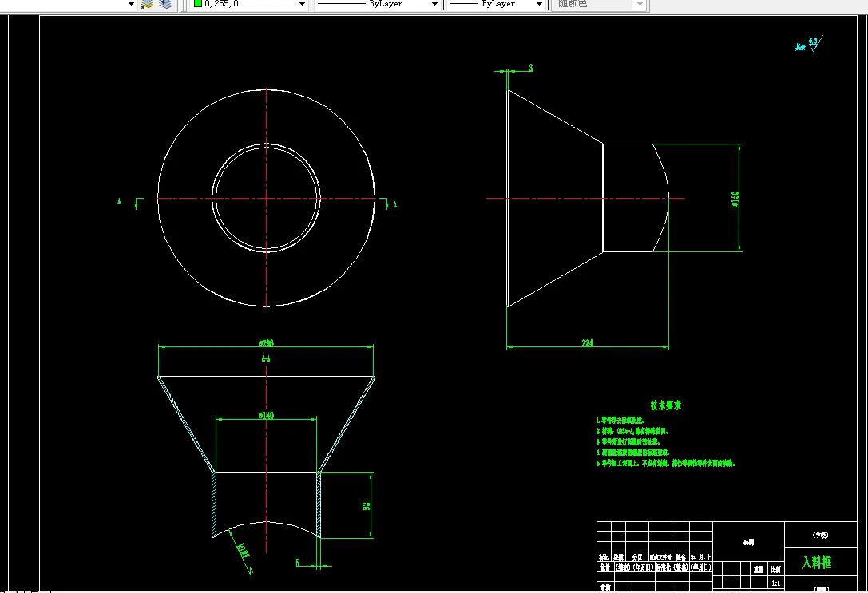Select the 5 wall thickness dimension text
The width and height of the screenshot is (868, 593).
[297, 563]
